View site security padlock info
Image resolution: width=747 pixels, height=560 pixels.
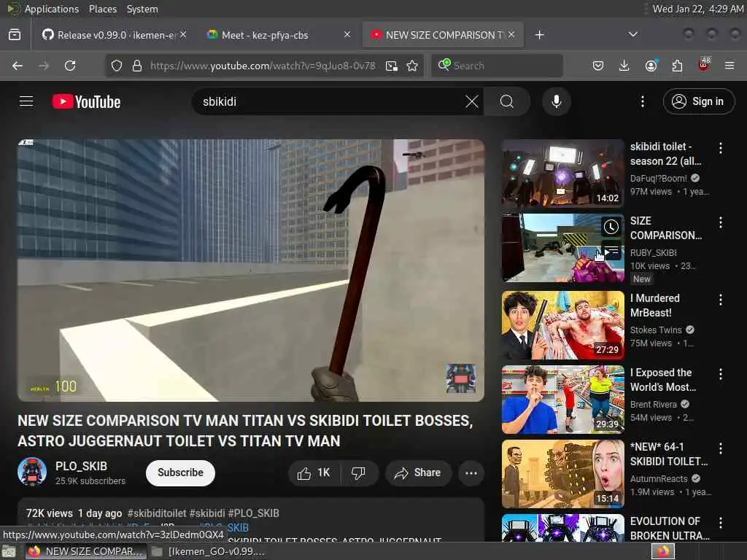tap(137, 66)
